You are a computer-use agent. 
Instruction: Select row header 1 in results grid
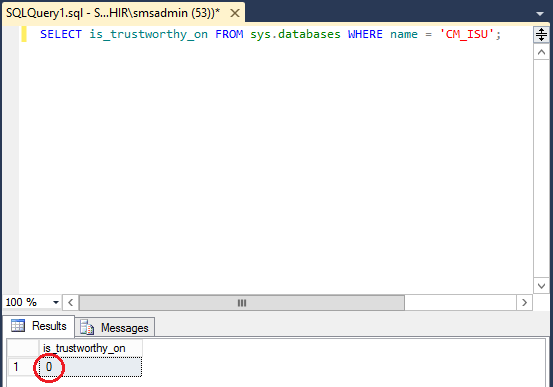(x=23, y=367)
